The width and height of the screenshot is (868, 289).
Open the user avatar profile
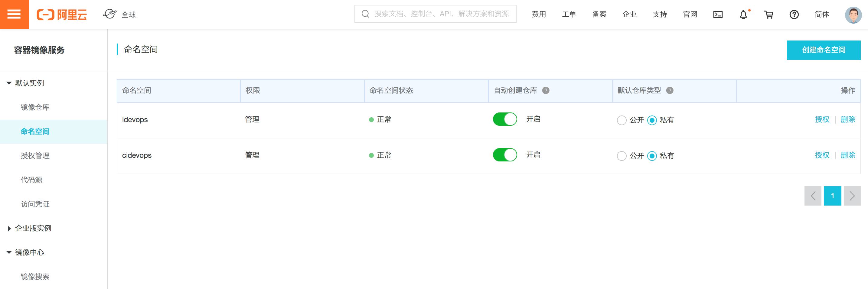click(x=853, y=15)
